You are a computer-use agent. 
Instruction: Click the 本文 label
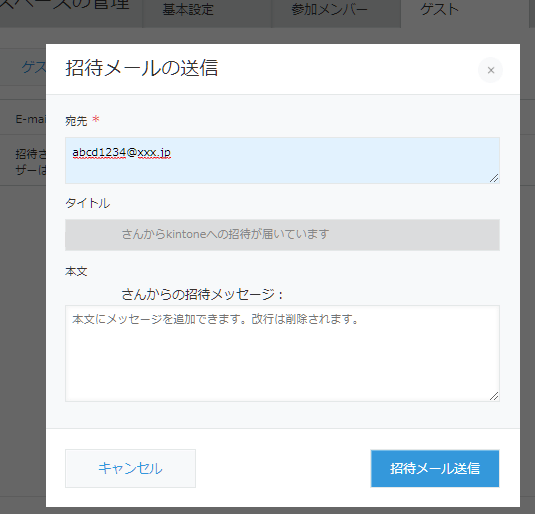[x=76, y=272]
